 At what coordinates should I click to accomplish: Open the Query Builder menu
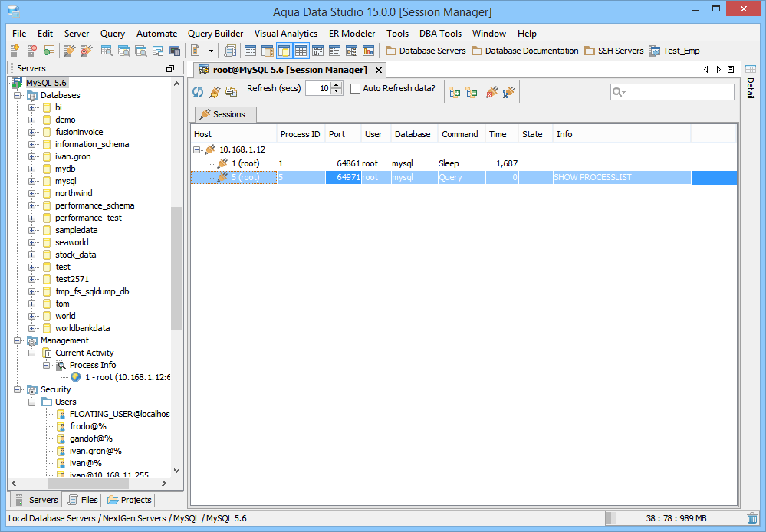click(215, 34)
